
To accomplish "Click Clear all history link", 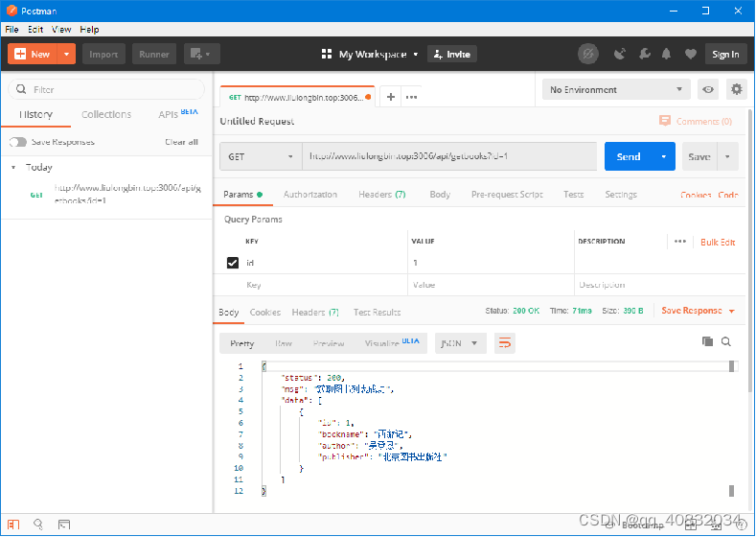I will 181,142.
